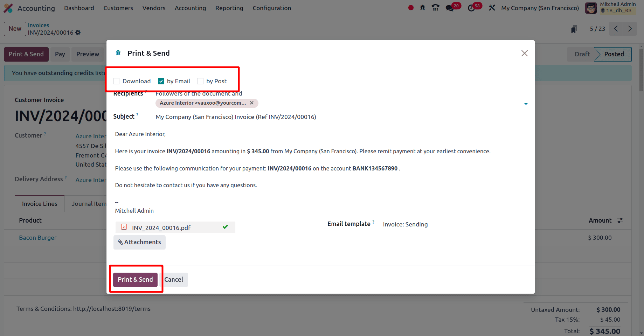
Task: Click the column options icon next to Amount
Action: click(620, 220)
